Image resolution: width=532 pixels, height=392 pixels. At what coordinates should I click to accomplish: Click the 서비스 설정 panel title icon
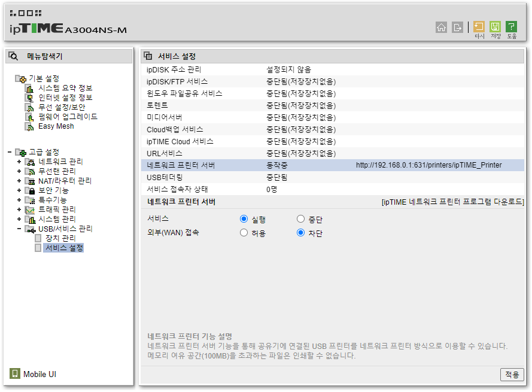[148, 56]
